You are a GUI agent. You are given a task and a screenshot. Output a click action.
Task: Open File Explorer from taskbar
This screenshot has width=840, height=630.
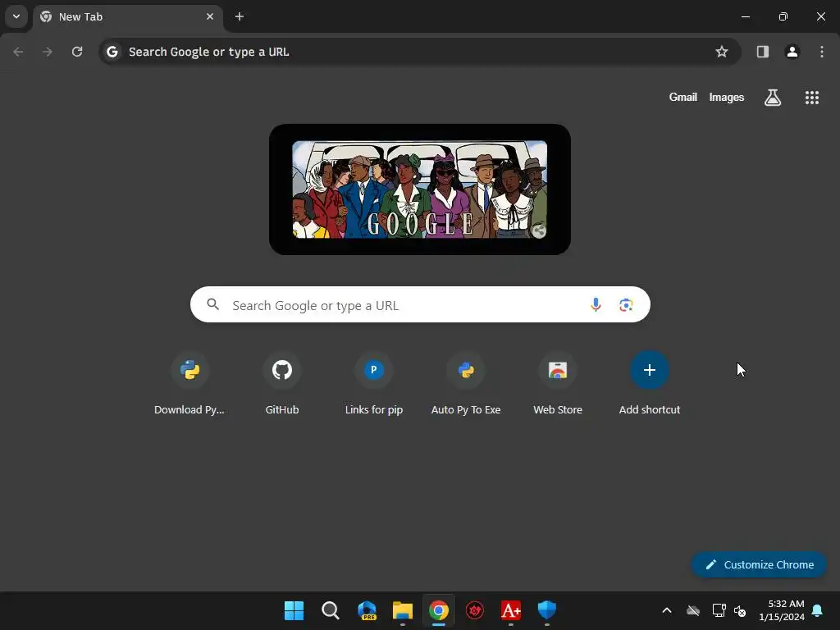[x=403, y=610]
